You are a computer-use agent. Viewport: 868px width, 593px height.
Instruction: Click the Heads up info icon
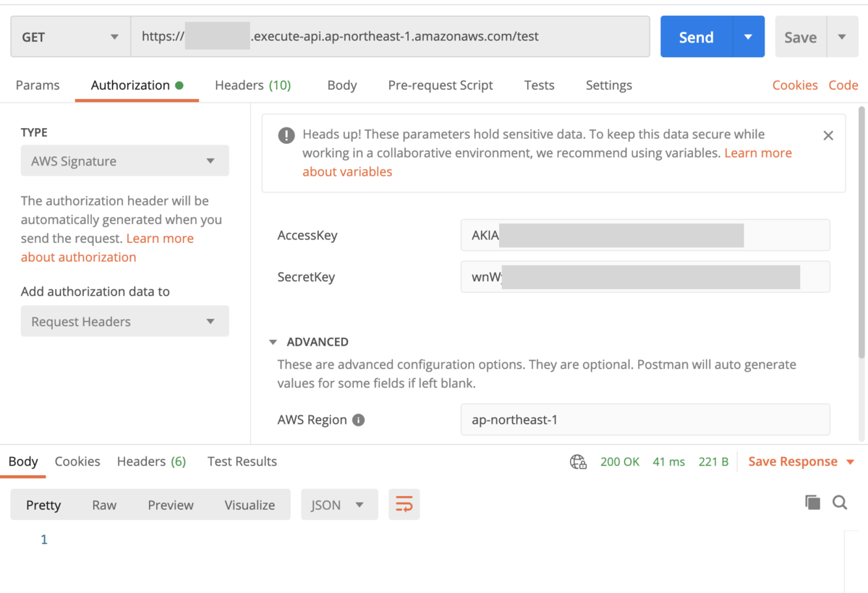pyautogui.click(x=286, y=135)
